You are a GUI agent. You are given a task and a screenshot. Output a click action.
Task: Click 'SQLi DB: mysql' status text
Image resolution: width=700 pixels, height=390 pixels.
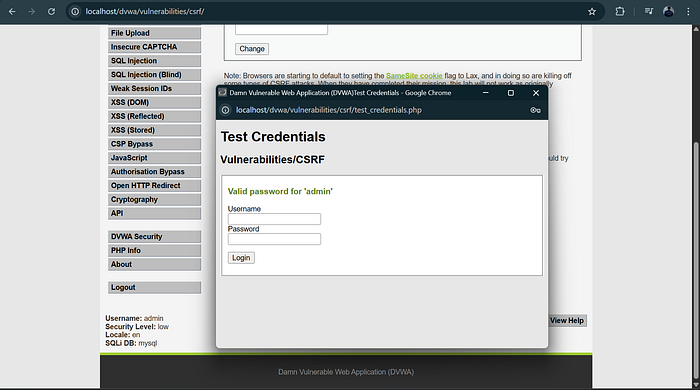[131, 343]
